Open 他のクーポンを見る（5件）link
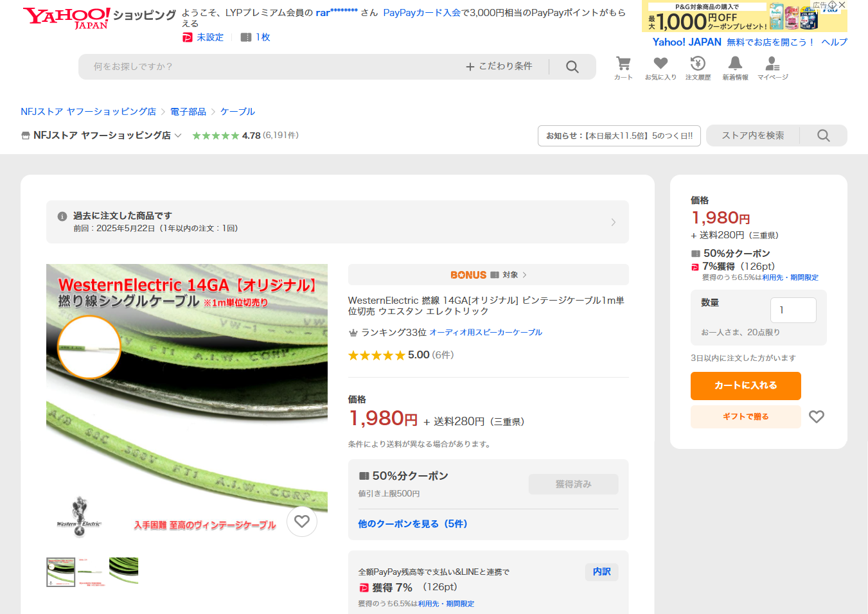Viewport: 868px width, 614px height. click(412, 524)
